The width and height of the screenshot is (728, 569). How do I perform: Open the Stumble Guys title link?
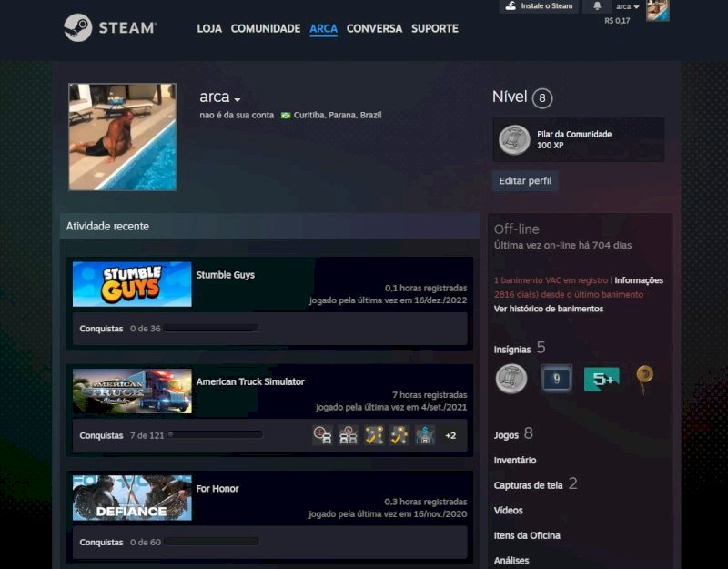click(225, 275)
